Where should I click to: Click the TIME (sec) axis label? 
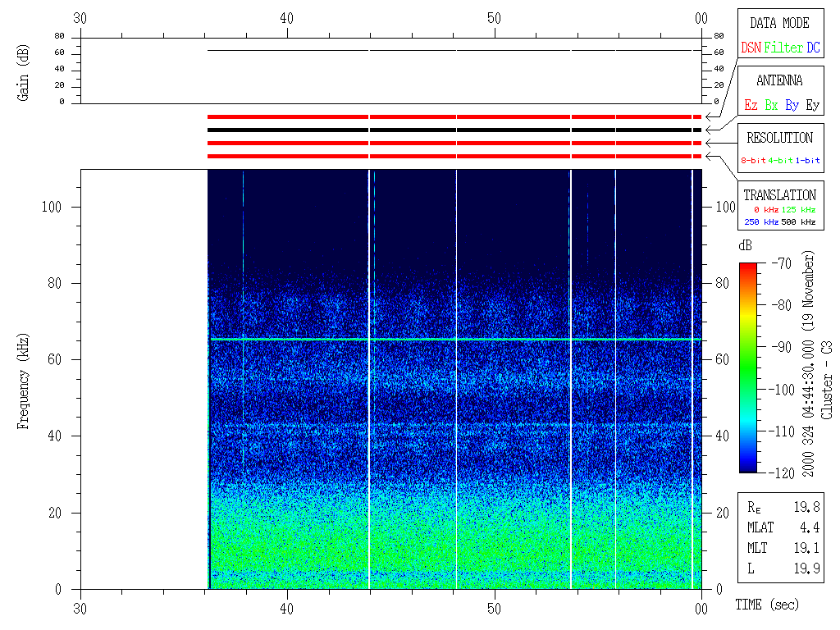(766, 605)
